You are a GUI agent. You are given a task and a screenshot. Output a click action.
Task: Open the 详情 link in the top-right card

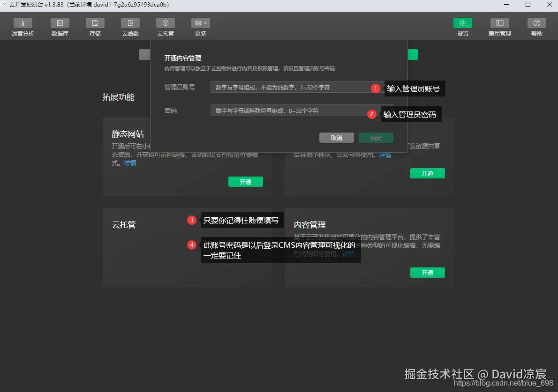pyautogui.click(x=385, y=155)
